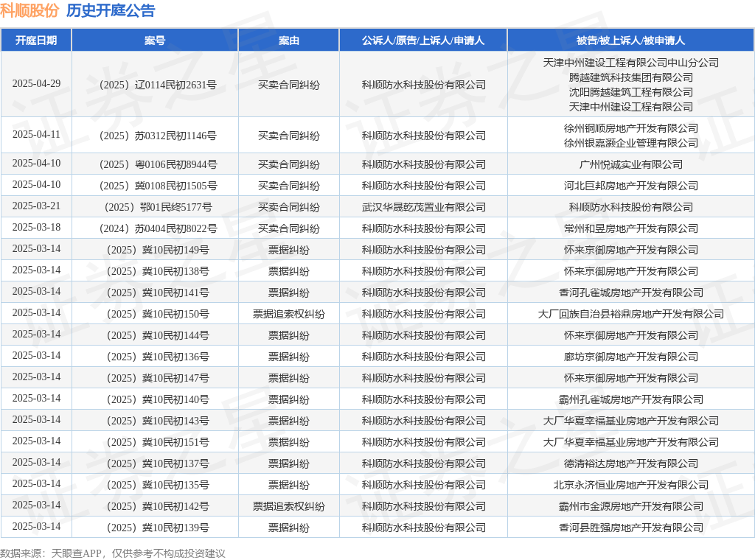755x560 pixels.
Task: Click defendant 沈阳腾越建筑工程有限公司
Action: coord(631,92)
